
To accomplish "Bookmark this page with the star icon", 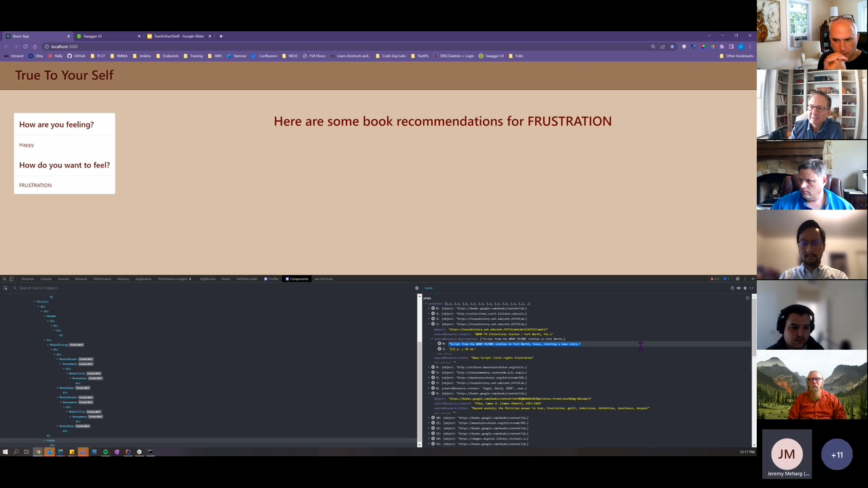I will [672, 47].
